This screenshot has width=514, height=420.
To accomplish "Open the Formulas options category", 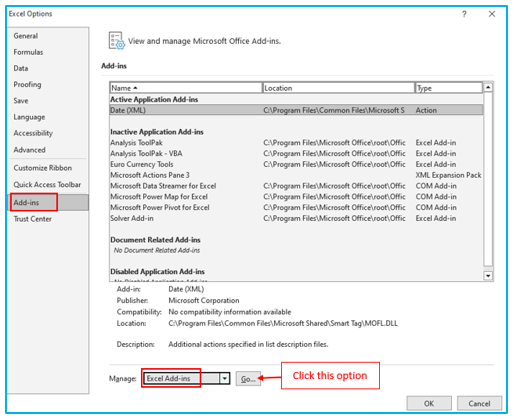I will point(28,52).
